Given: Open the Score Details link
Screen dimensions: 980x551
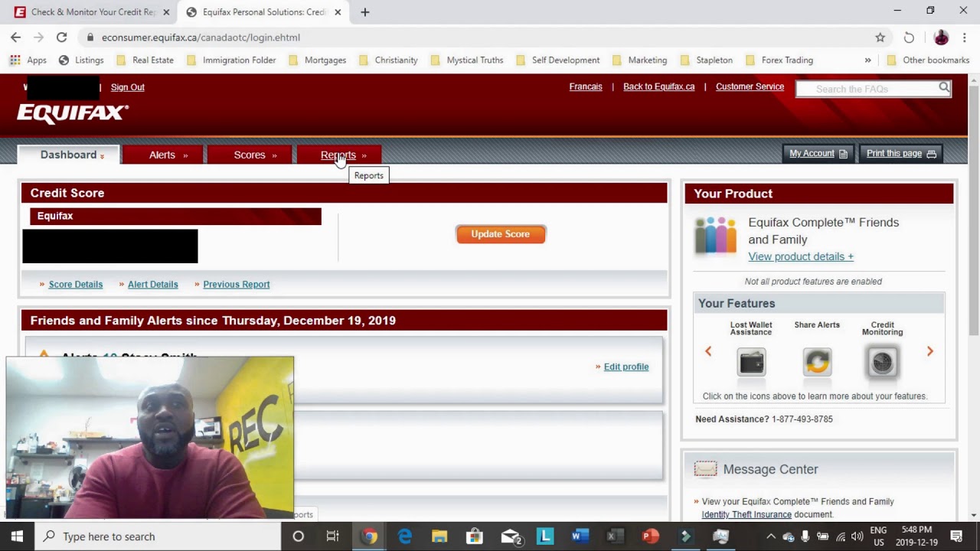Looking at the screenshot, I should click(x=76, y=284).
